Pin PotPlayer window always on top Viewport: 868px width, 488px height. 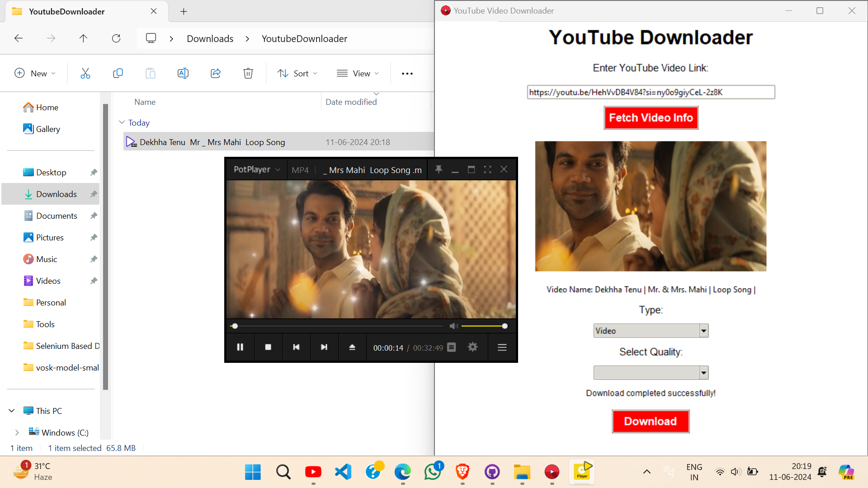(438, 169)
